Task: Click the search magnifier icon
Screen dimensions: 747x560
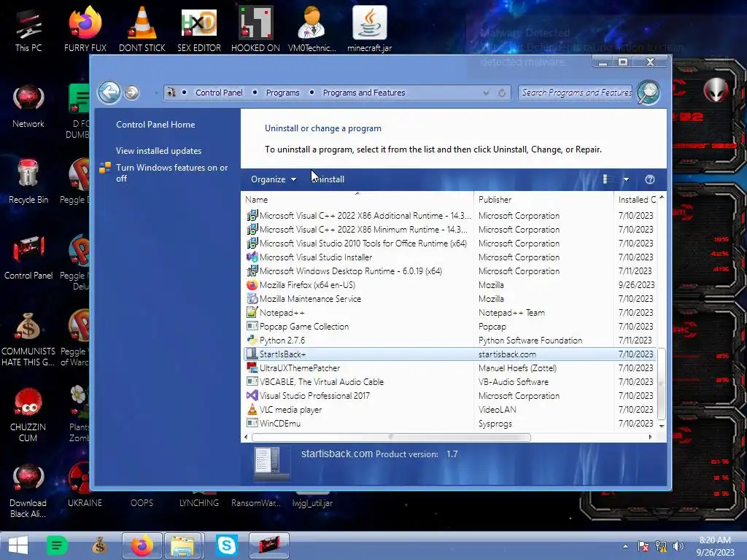Action: click(x=649, y=93)
